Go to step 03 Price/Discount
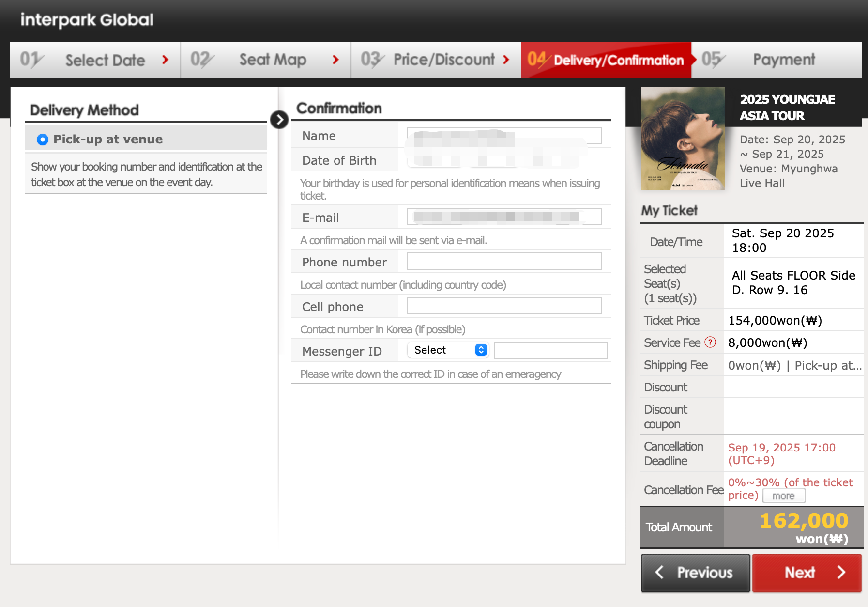868x607 pixels. click(x=436, y=60)
